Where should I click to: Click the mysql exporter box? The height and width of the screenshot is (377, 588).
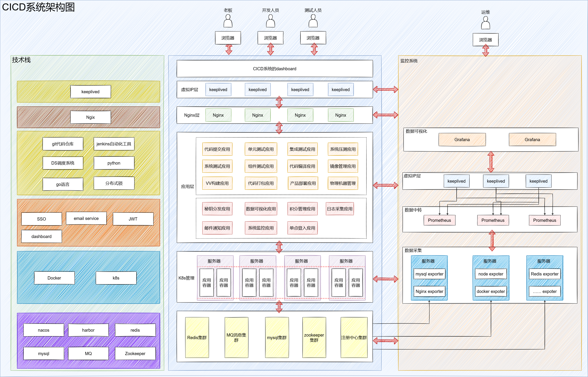click(429, 274)
